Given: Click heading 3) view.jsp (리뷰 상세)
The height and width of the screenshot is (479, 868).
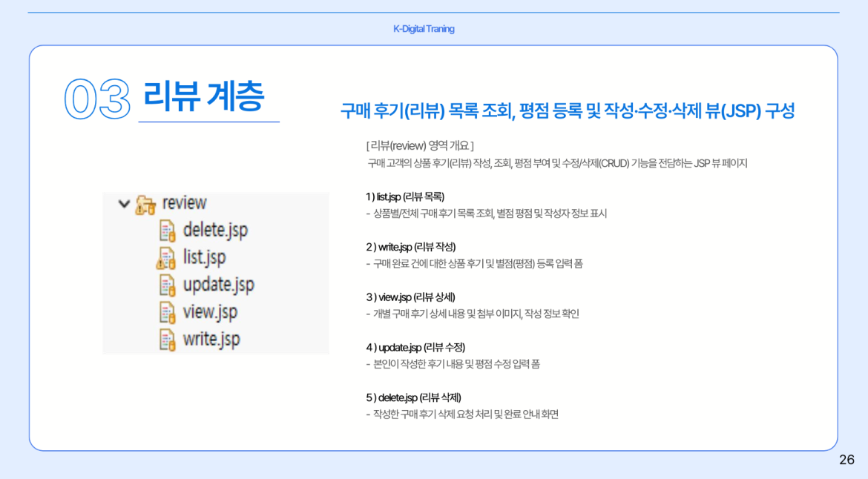Looking at the screenshot, I should click(410, 297).
